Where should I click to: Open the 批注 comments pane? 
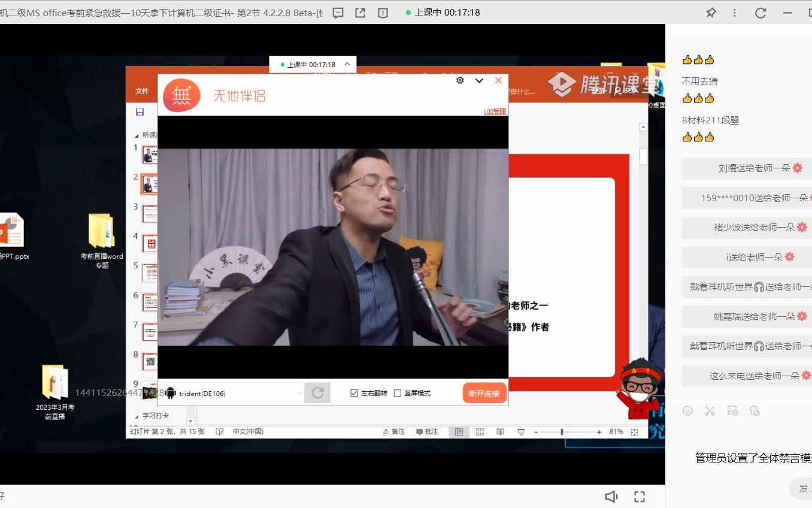[427, 432]
